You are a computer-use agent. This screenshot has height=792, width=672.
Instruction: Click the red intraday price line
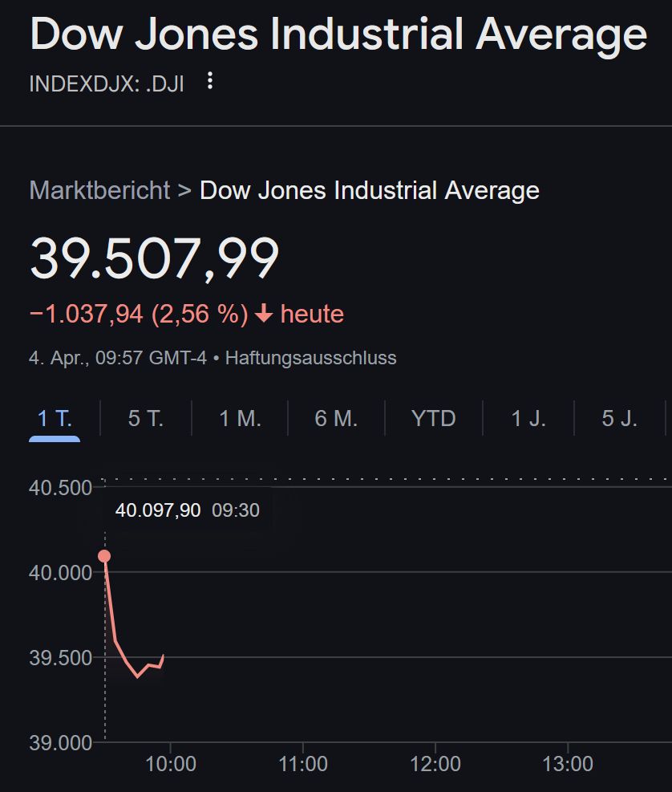pos(115,640)
